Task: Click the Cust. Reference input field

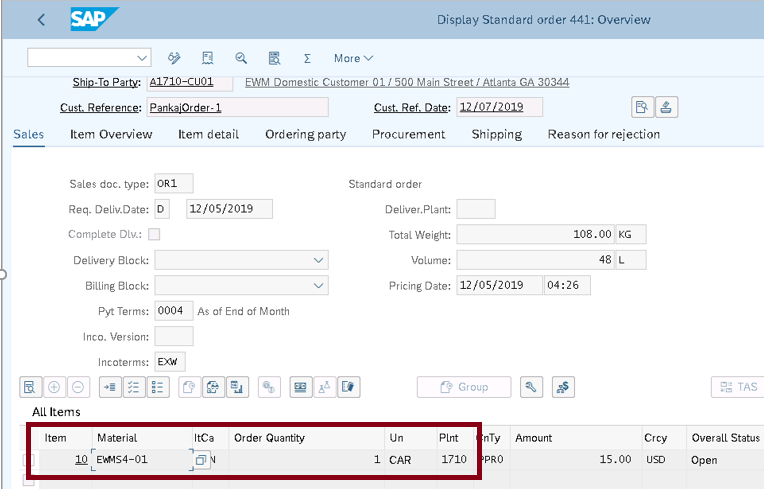Action: coord(237,107)
